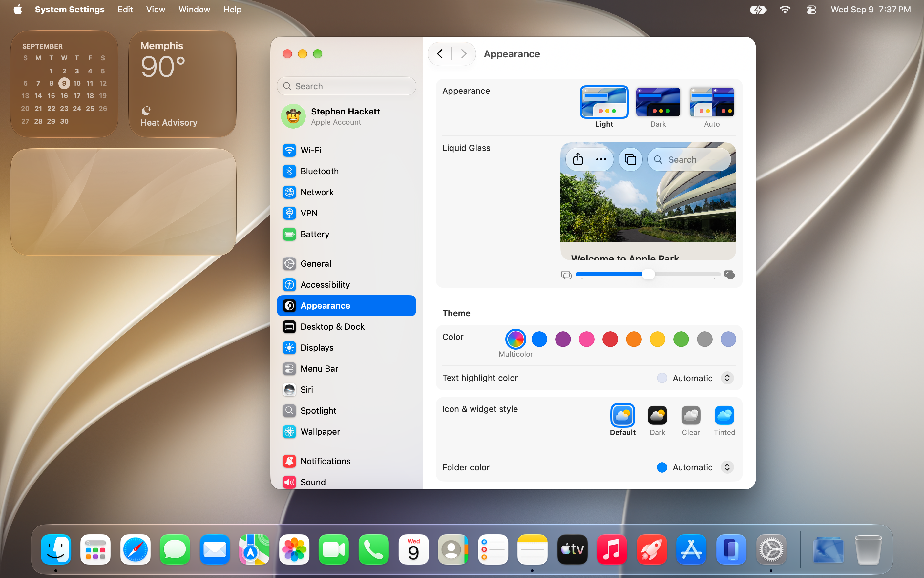
Task: Open Control Center from the menu bar
Action: (x=811, y=10)
